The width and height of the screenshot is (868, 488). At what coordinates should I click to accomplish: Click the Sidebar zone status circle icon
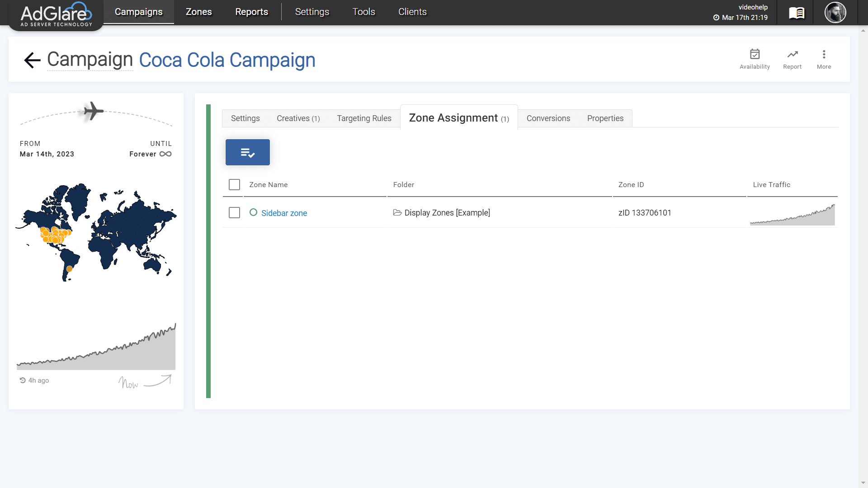(x=253, y=212)
